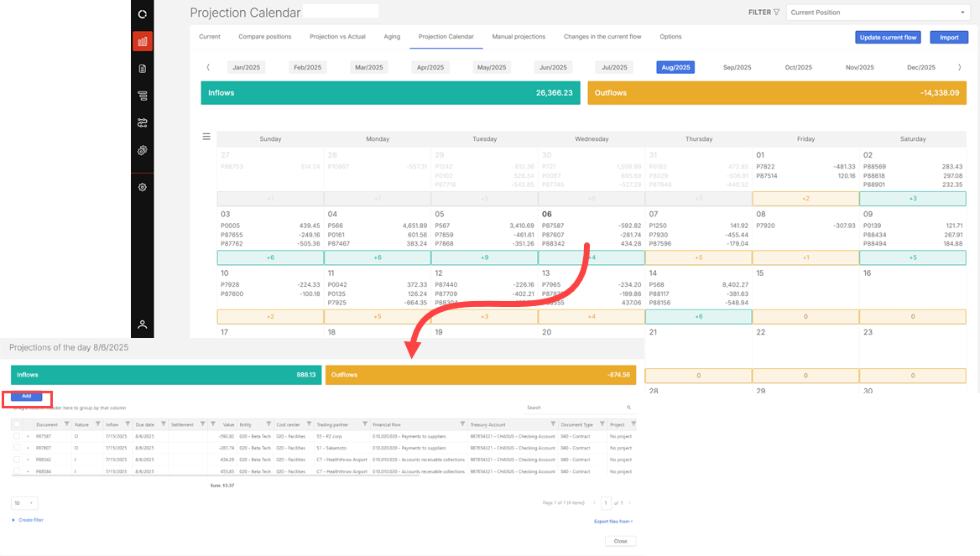Viewport: 980px width, 556px height.
Task: Expand the Create filter section
Action: point(29,520)
